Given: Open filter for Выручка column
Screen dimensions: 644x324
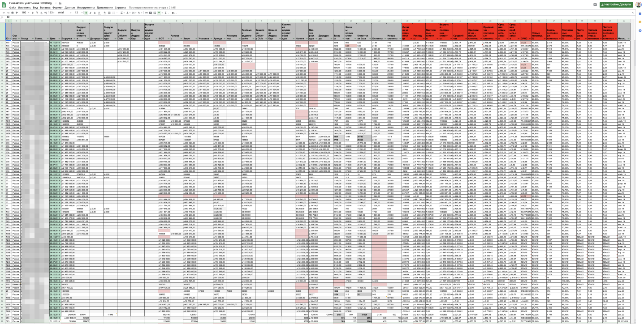Looking at the screenshot, I should [x=74, y=38].
